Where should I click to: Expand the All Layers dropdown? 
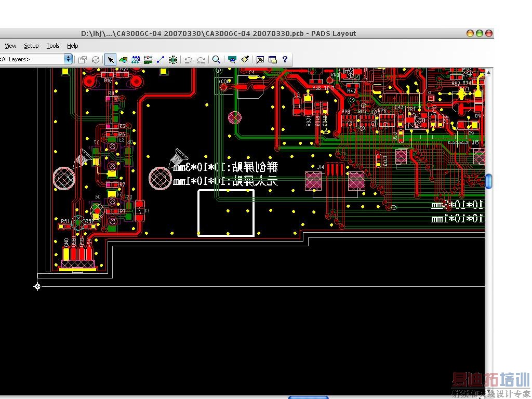pyautogui.click(x=68, y=59)
